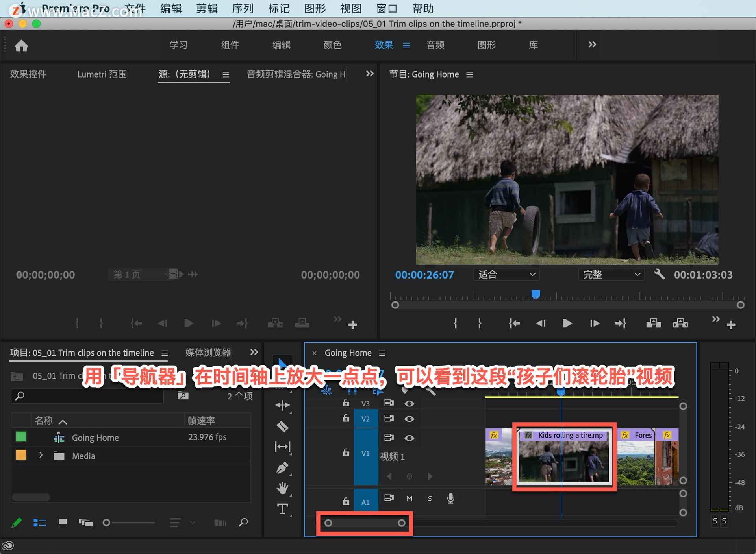Adjust project panel thumbnail zoom slider
This screenshot has height=554, width=756.
(106, 523)
